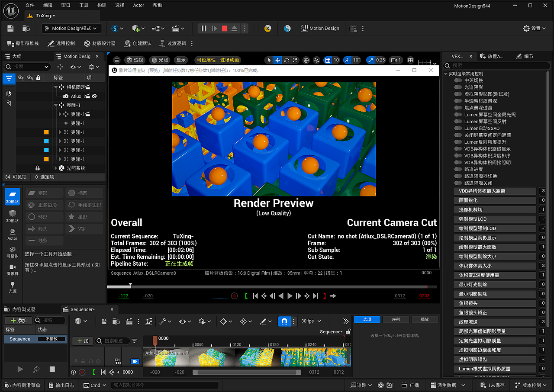
Task: Click the Sequencer 搜索轨道 field
Action: click(x=113, y=341)
